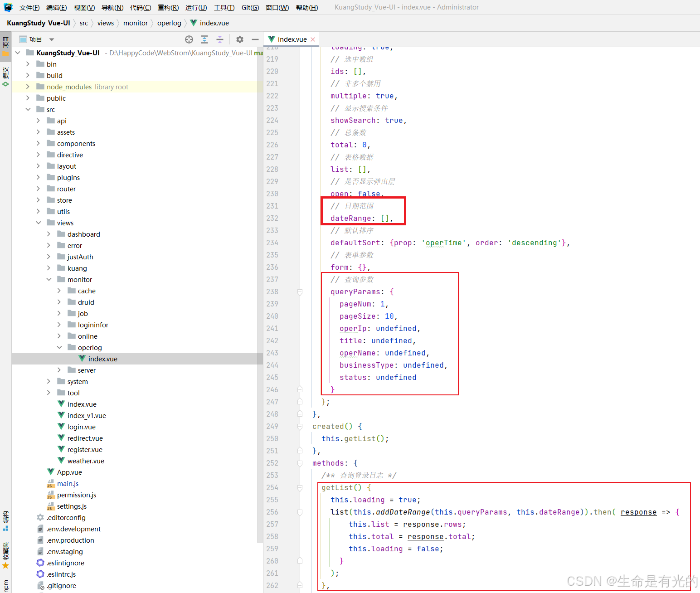Open the 文件(F) menu
The height and width of the screenshot is (593, 700).
coord(29,8)
